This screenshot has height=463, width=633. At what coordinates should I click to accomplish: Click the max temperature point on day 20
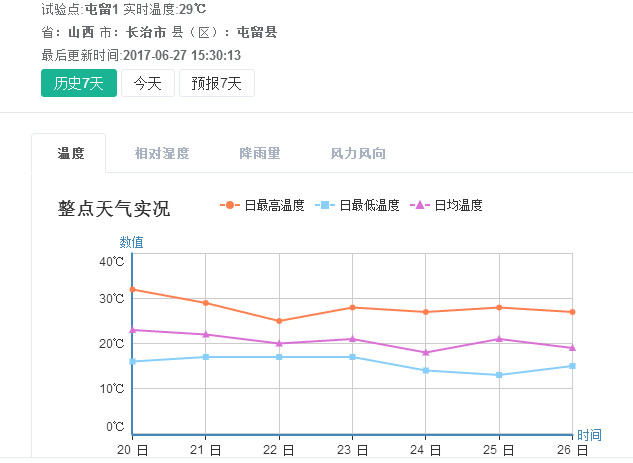point(132,289)
